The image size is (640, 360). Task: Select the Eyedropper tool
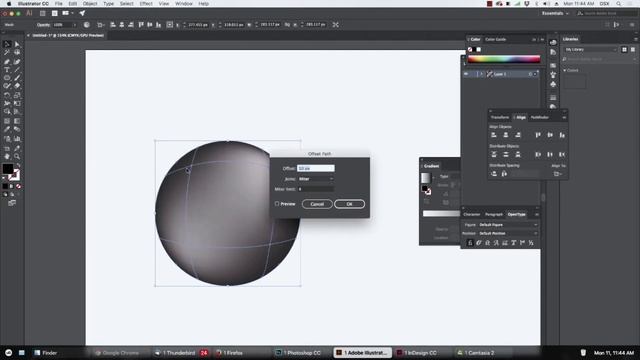(7, 129)
